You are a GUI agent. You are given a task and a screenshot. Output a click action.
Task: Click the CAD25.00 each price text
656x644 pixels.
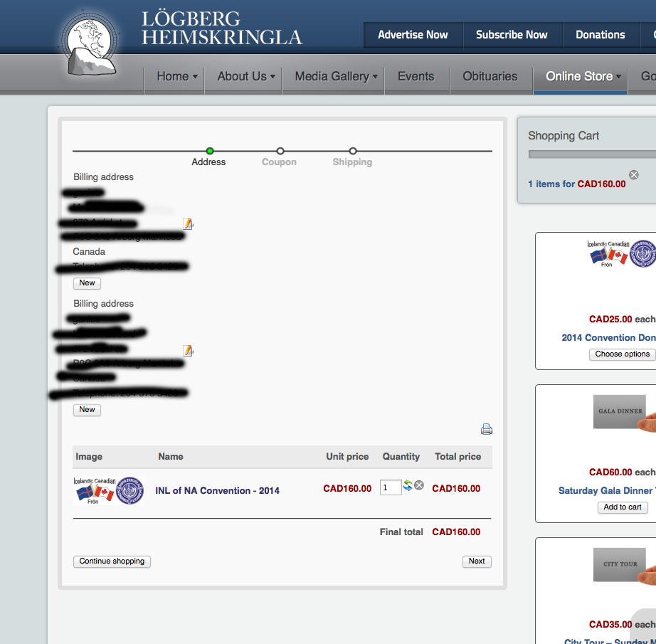[x=622, y=320]
